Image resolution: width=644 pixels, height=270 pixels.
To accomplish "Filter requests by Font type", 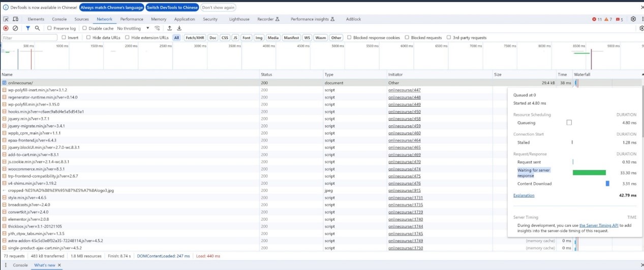I will point(247,38).
